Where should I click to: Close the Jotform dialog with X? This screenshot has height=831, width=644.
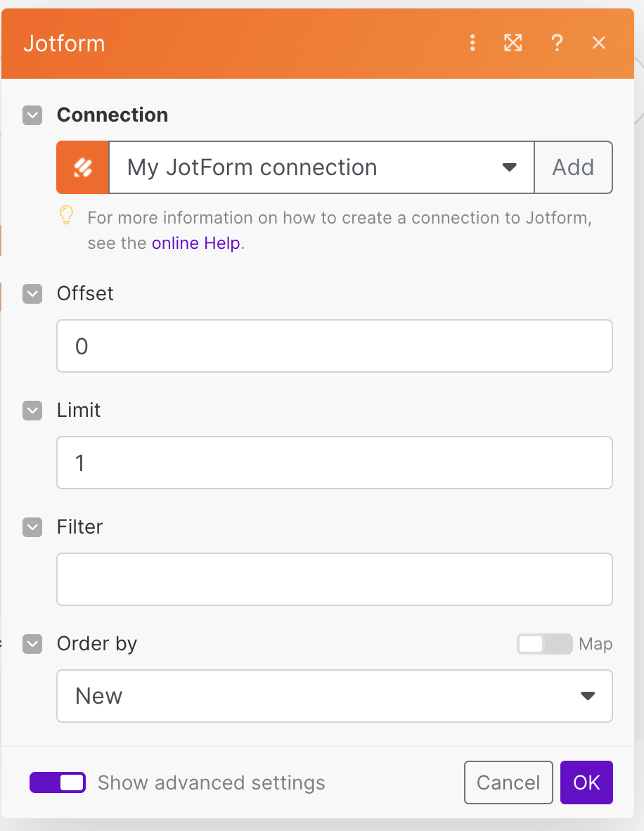click(599, 44)
